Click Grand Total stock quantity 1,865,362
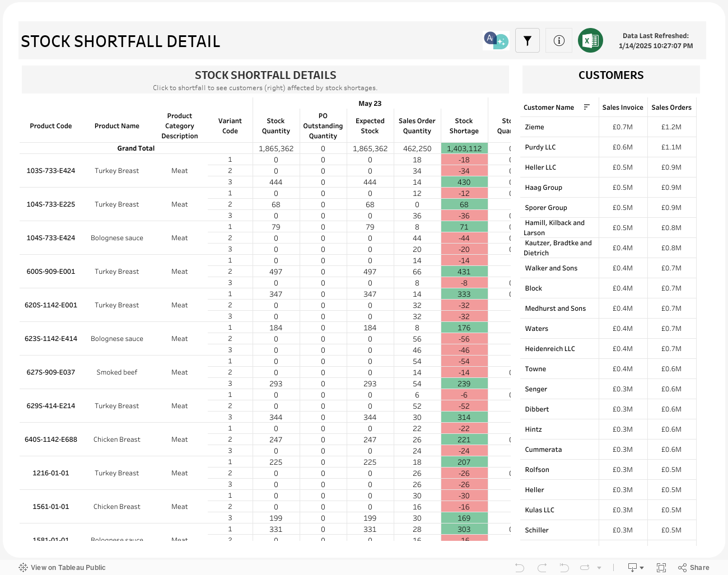This screenshot has height=575, width=728. click(276, 148)
